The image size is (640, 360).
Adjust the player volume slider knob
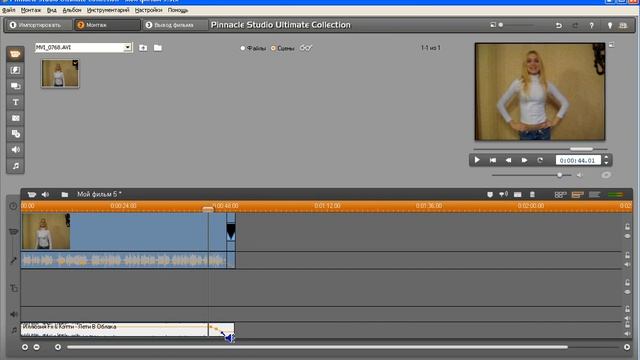pos(560,175)
